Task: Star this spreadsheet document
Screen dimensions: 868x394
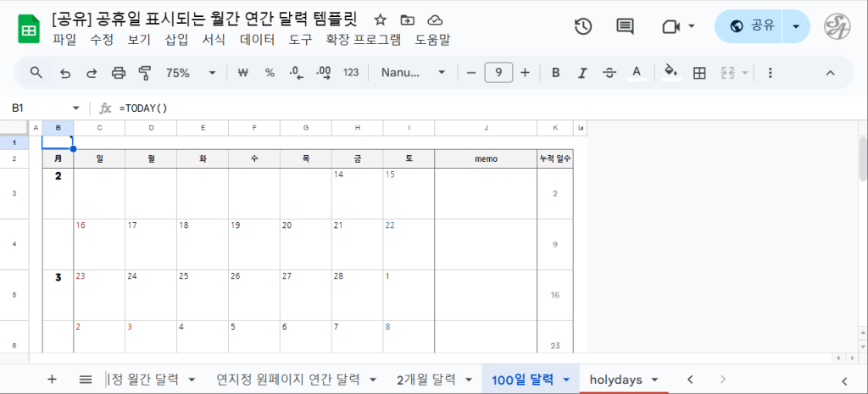Action: 381,19
